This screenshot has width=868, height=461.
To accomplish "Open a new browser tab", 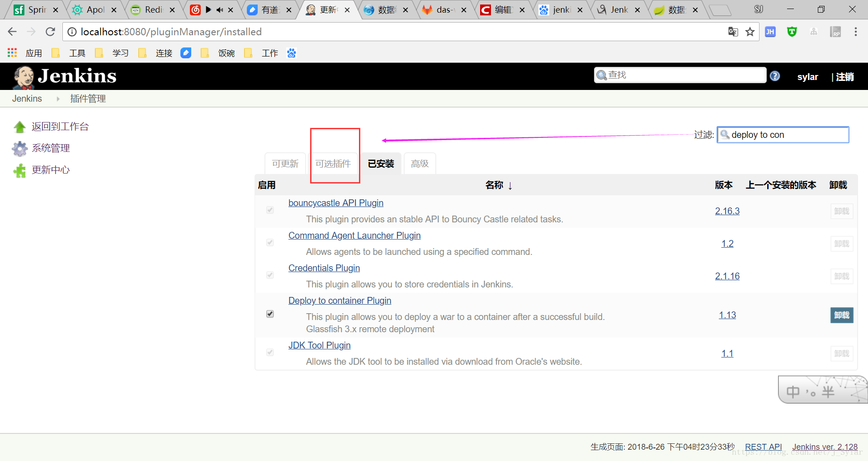I will coord(720,10).
